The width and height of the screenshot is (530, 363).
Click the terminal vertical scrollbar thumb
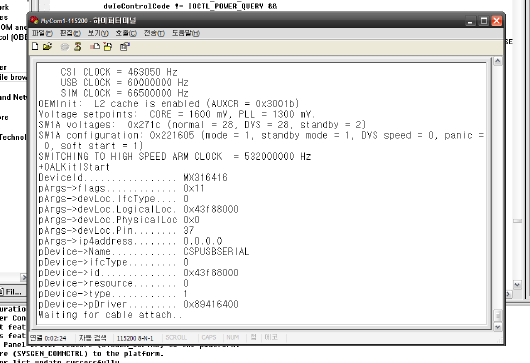[498, 316]
